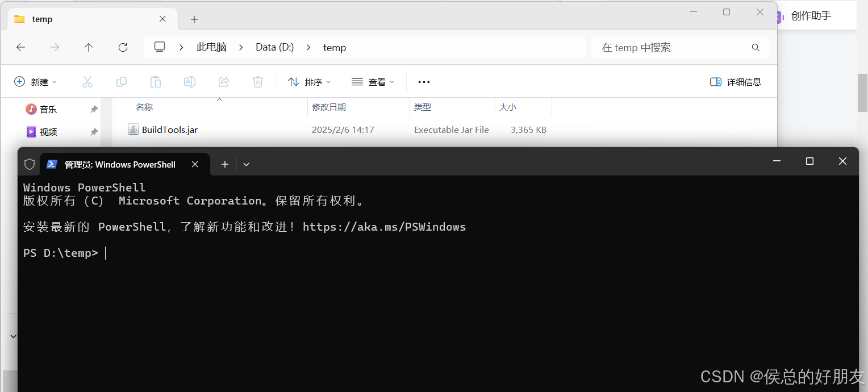868x392 pixels.
Task: Open a new terminal tab
Action: (x=225, y=164)
